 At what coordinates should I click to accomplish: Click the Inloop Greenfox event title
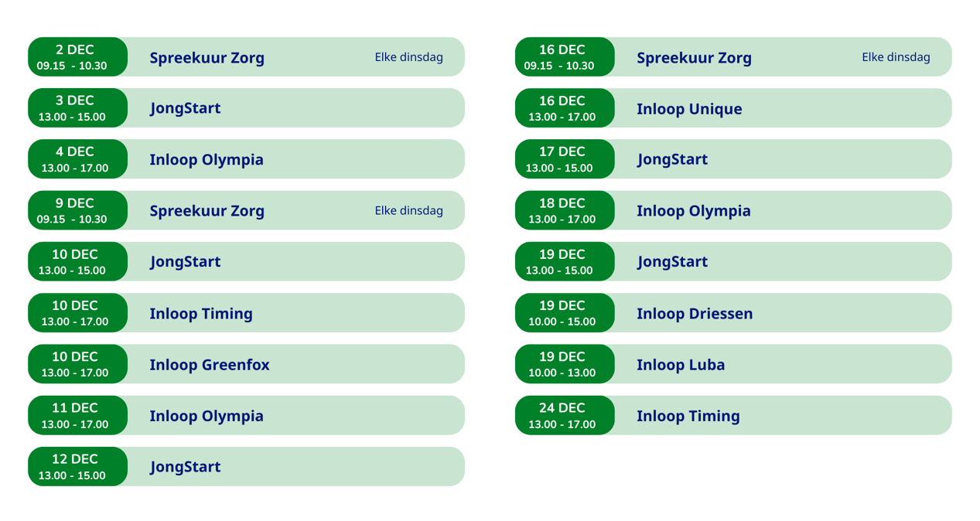tap(209, 365)
